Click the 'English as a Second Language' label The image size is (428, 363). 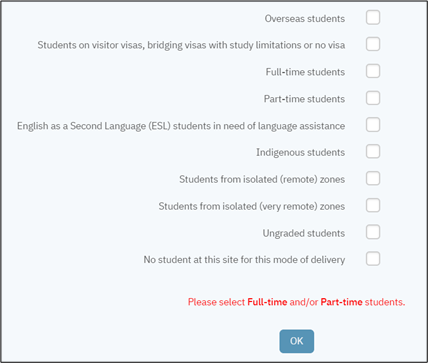181,126
